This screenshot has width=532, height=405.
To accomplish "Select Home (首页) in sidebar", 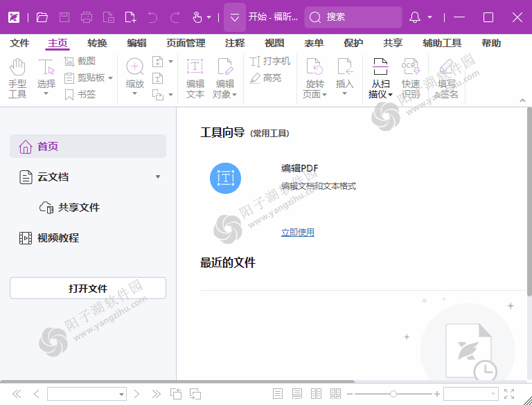I will click(88, 146).
